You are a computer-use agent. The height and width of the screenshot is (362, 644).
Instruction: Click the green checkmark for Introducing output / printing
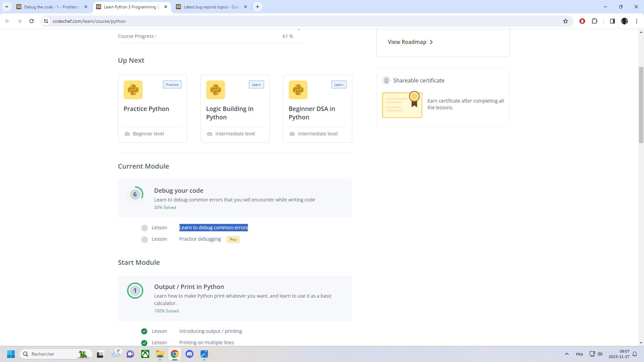coord(144,331)
